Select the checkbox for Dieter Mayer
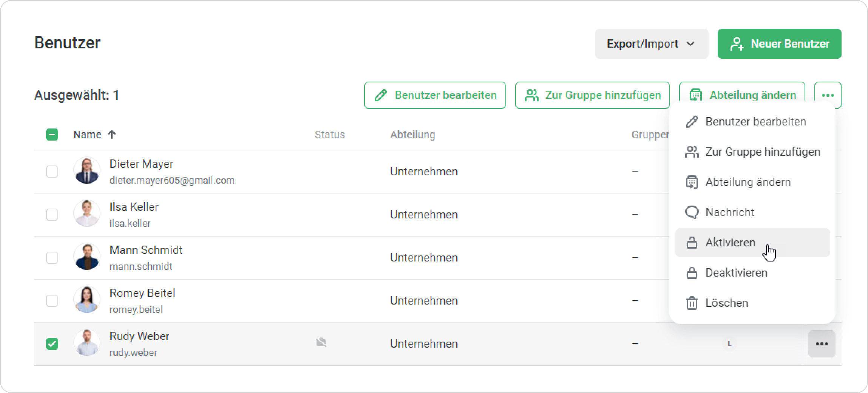Viewport: 868px width, 393px height. (52, 172)
